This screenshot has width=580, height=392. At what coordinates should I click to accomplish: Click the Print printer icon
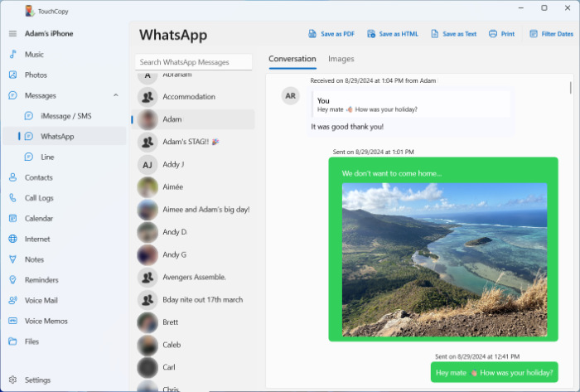point(493,34)
